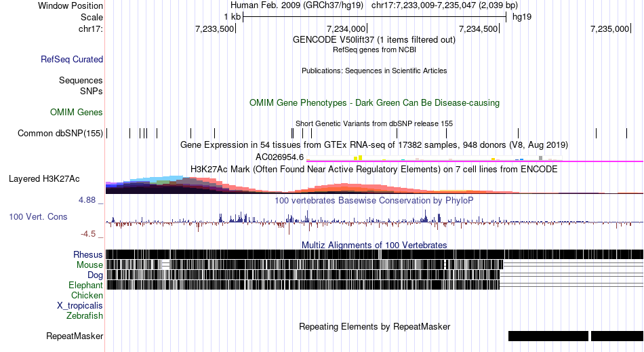The image size is (644, 352).
Task: Click the 1 kb scale bar
Action: click(x=375, y=17)
